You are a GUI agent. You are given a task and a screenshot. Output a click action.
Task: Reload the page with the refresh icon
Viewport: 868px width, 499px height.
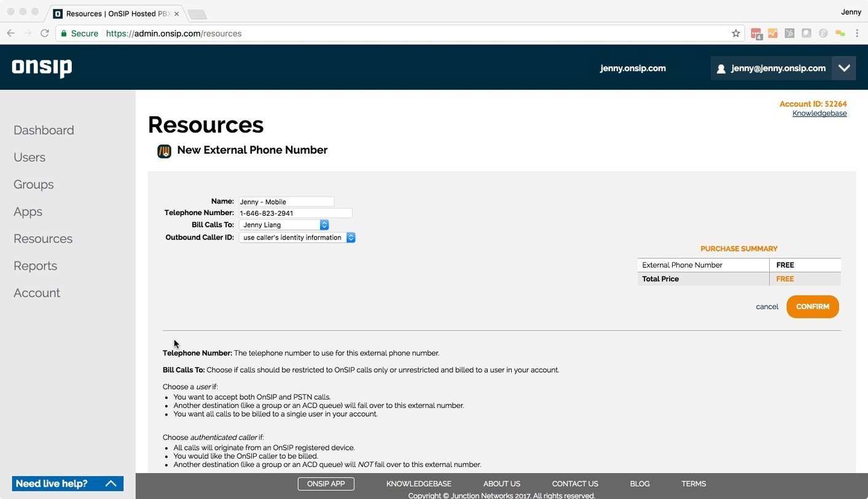(x=44, y=33)
